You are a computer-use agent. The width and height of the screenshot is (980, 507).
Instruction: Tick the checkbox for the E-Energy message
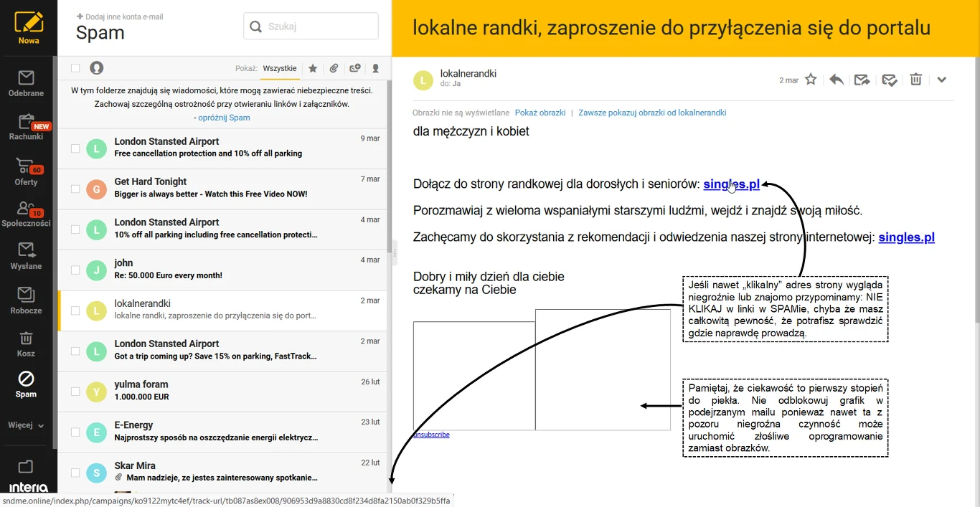(75, 432)
